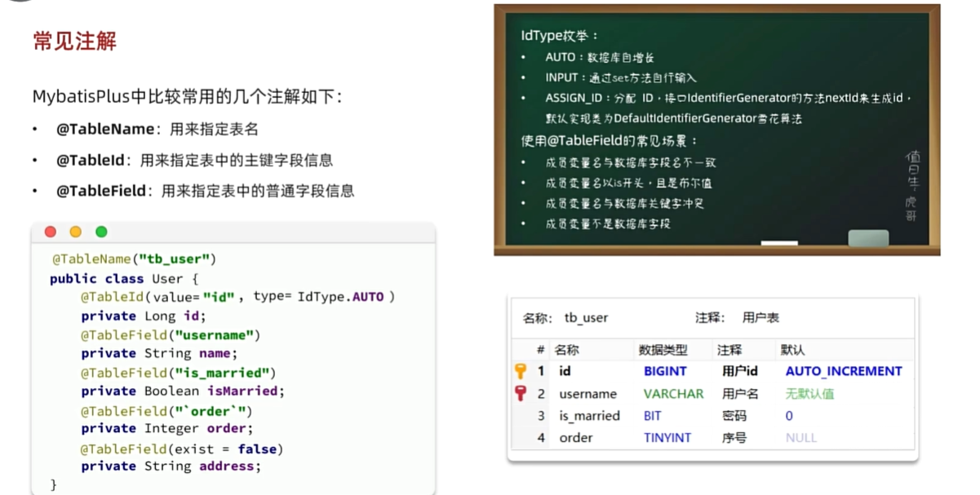Click the 用户id comment cell

tap(740, 371)
